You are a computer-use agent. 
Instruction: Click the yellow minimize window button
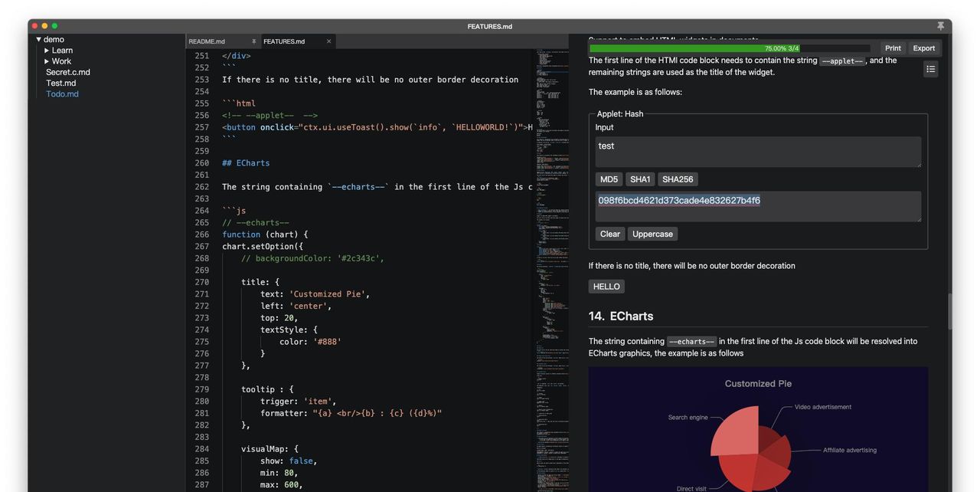click(x=44, y=26)
